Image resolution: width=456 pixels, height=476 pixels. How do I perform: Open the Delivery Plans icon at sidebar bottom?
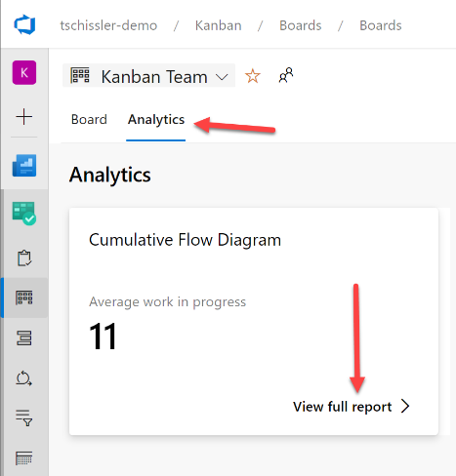pyautogui.click(x=24, y=458)
